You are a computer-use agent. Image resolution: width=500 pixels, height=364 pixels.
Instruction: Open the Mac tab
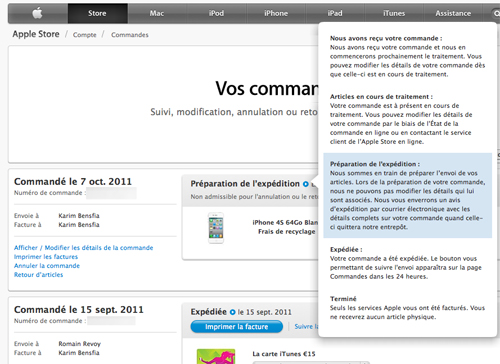[x=157, y=13]
